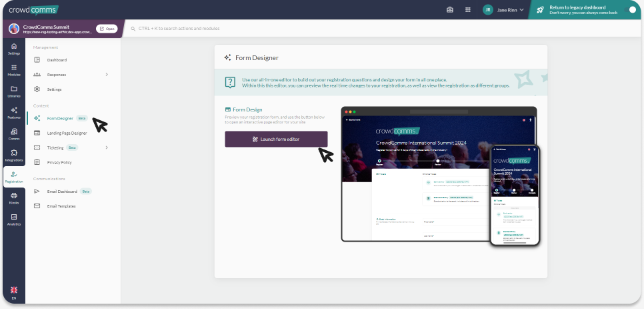This screenshot has width=644, height=309.
Task: Switch language using the EN flag
Action: (14, 292)
